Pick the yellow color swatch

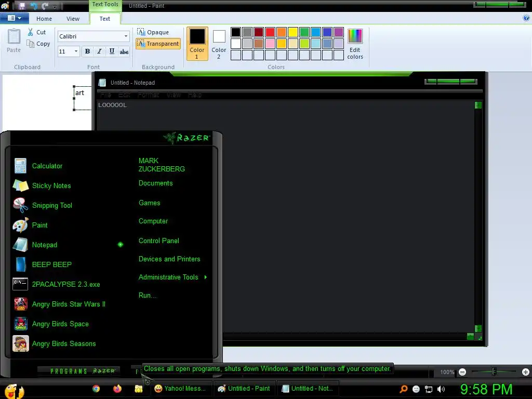coord(293,32)
